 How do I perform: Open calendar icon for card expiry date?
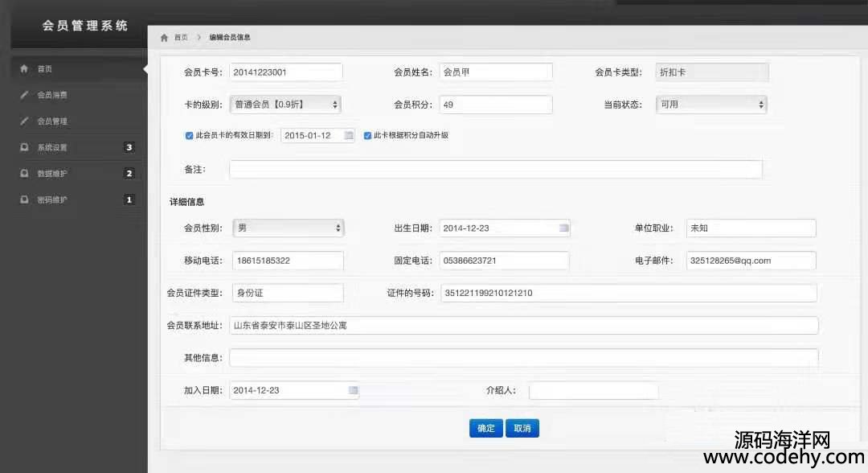348,135
